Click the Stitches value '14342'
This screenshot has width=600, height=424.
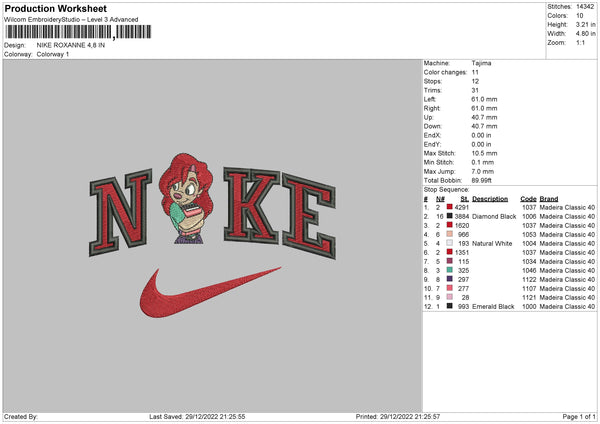pyautogui.click(x=585, y=7)
